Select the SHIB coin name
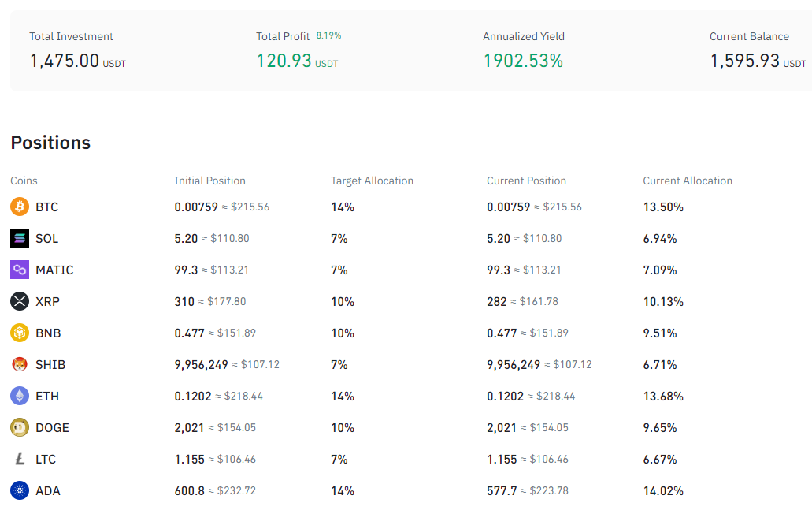812x514 pixels. click(50, 365)
